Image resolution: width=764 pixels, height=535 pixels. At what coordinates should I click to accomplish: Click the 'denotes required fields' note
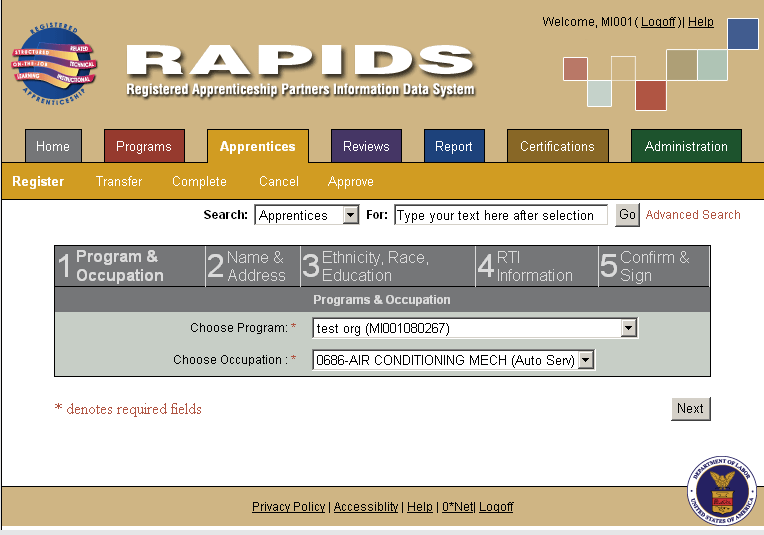[x=134, y=409]
